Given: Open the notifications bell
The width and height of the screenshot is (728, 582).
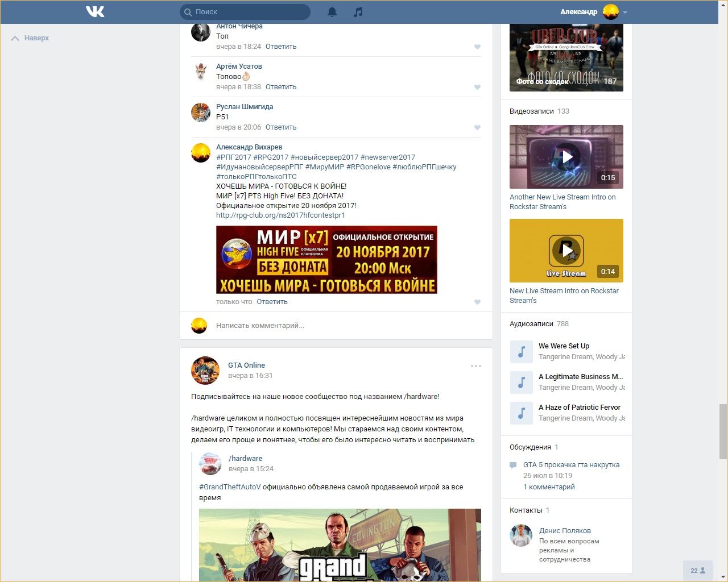Looking at the screenshot, I should coord(332,11).
